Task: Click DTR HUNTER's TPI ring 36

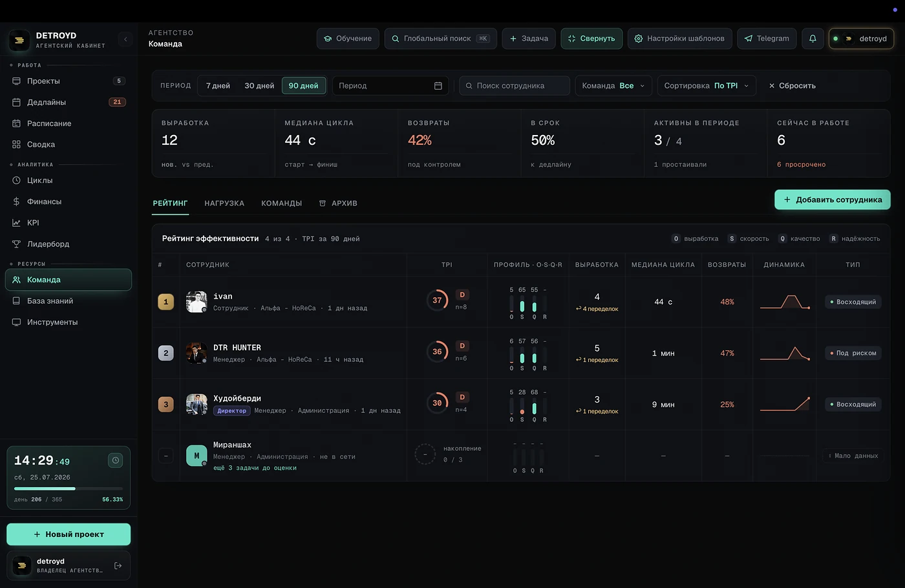Action: (437, 352)
